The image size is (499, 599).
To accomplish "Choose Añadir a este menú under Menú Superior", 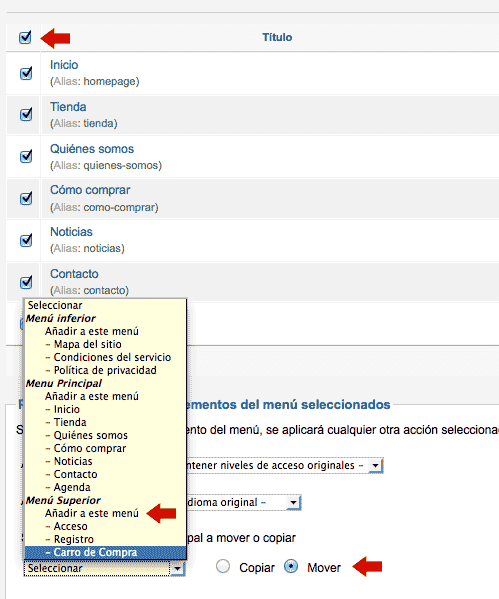I will click(x=92, y=513).
